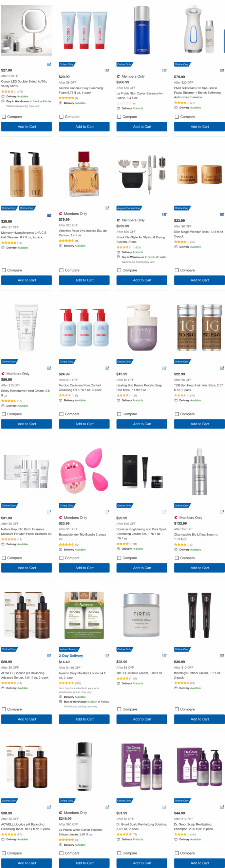Click list icon for Tocobo Coconut Clay Foam
Screen dimensions: 225x868
[107, 71]
